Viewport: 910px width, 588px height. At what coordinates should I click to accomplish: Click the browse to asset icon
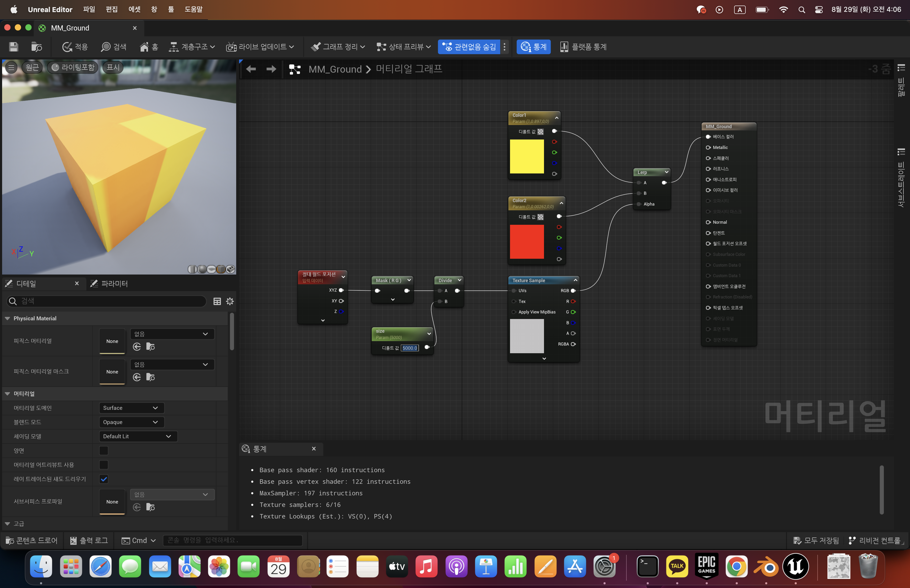click(36, 47)
